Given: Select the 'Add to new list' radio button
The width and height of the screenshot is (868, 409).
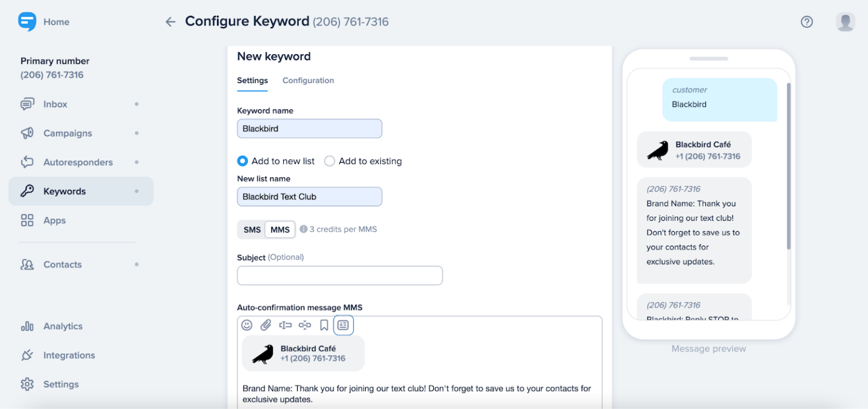Looking at the screenshot, I should tap(242, 161).
